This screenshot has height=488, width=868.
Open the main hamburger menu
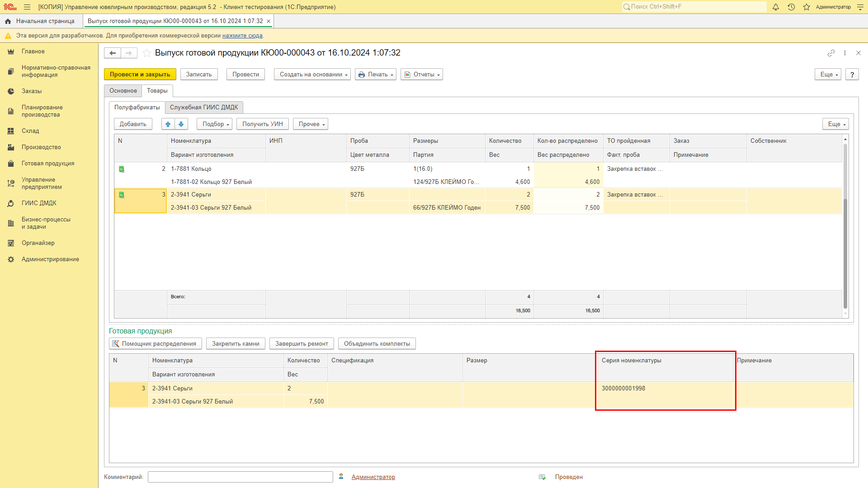(27, 7)
